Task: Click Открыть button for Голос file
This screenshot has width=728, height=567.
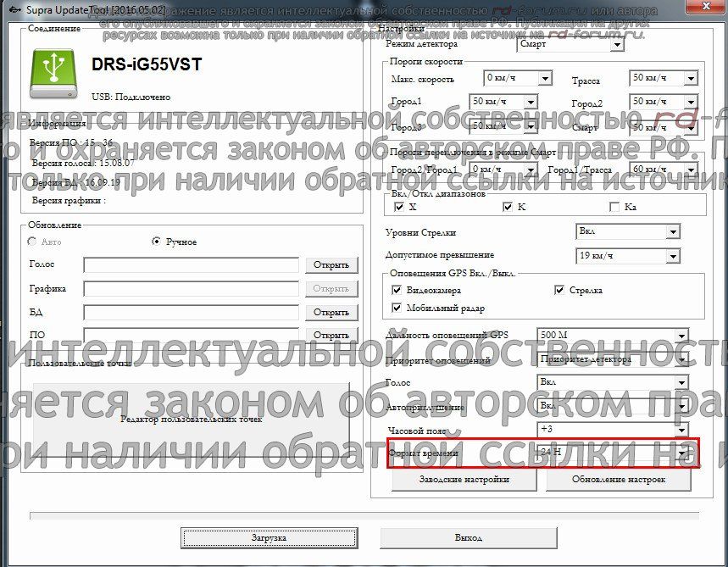Action: [x=331, y=265]
